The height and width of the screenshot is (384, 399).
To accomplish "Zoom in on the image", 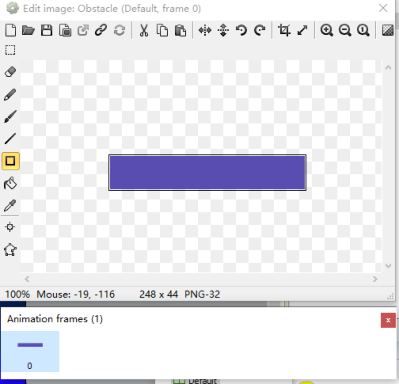I will point(327,30).
